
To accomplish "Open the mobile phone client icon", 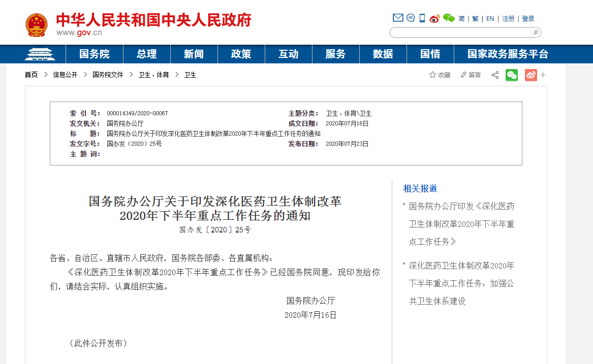I will (422, 18).
